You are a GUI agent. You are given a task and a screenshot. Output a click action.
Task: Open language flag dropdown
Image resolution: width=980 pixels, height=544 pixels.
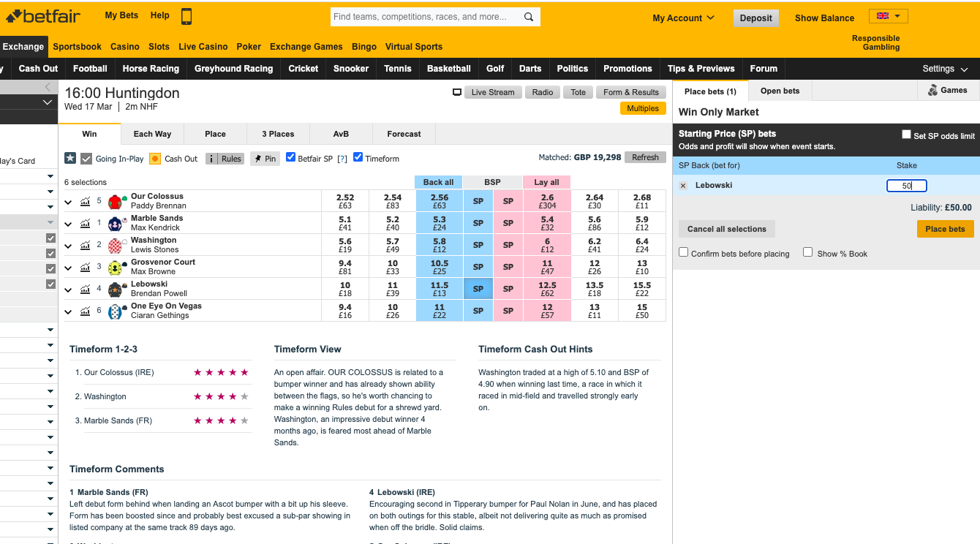[x=889, y=16]
